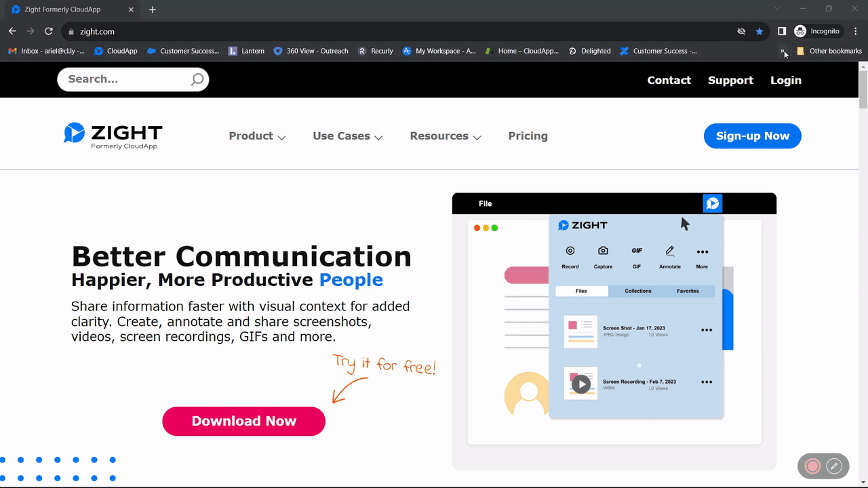Show more bookmarks with the double-chevron

click(783, 51)
